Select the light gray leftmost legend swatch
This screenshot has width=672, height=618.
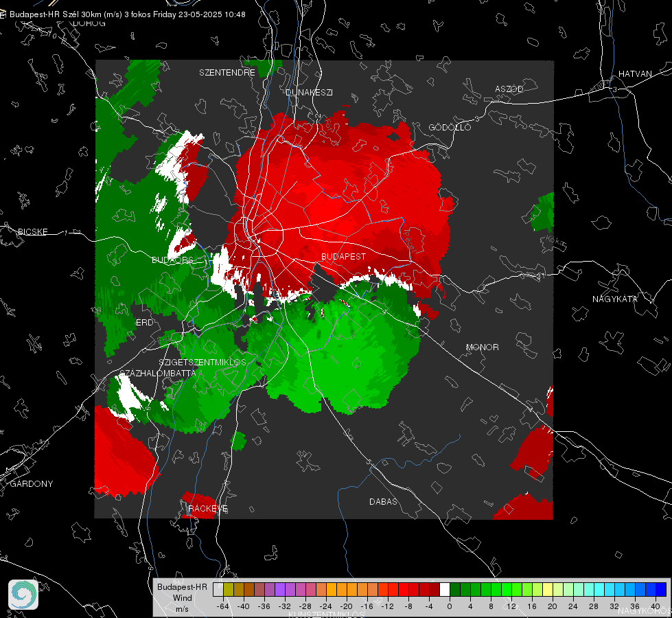point(218,590)
